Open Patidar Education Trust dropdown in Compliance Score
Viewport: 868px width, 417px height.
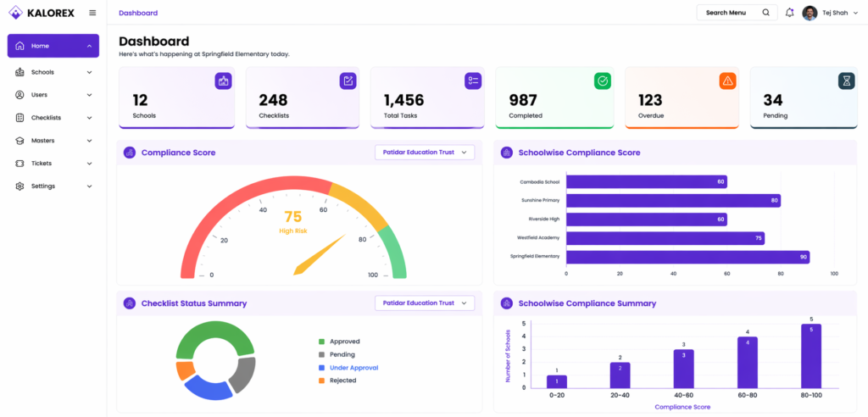425,153
